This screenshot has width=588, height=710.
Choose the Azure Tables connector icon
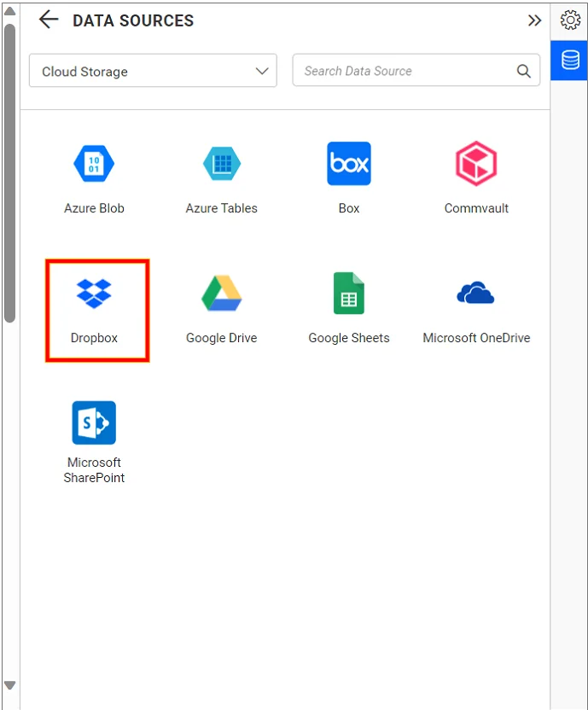coord(221,164)
